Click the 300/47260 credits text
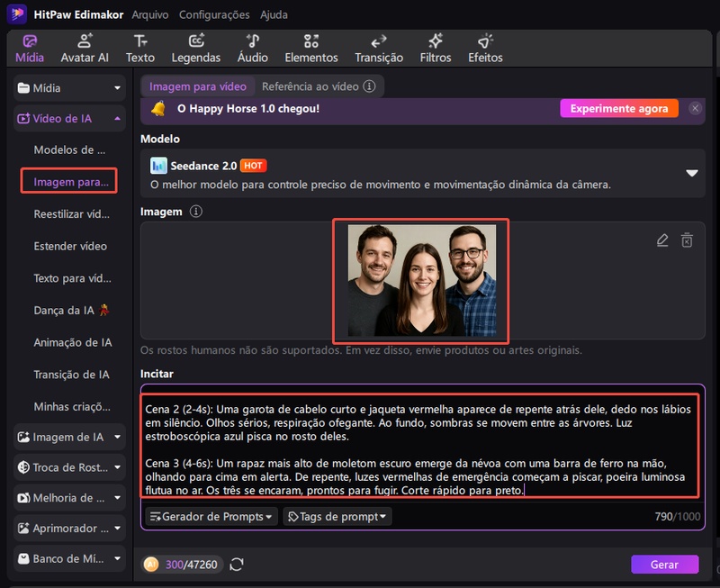This screenshot has height=588, width=720. 191,565
